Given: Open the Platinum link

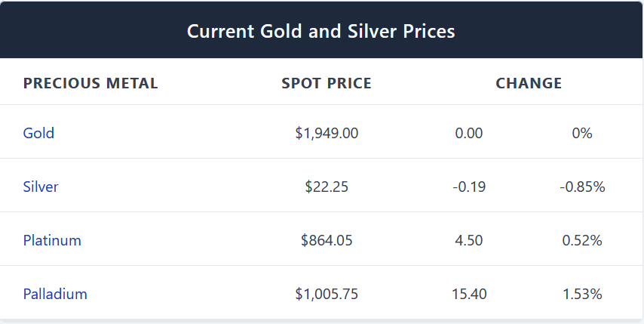Looking at the screenshot, I should click(52, 240).
